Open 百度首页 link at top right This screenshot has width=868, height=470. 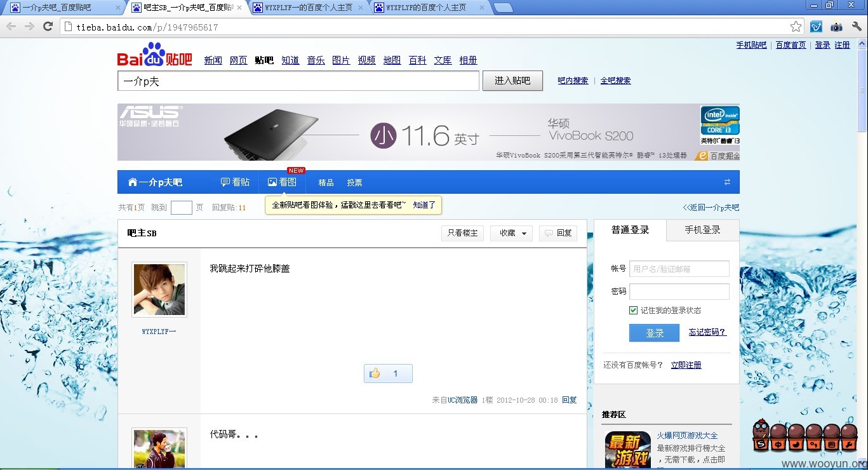coord(791,45)
